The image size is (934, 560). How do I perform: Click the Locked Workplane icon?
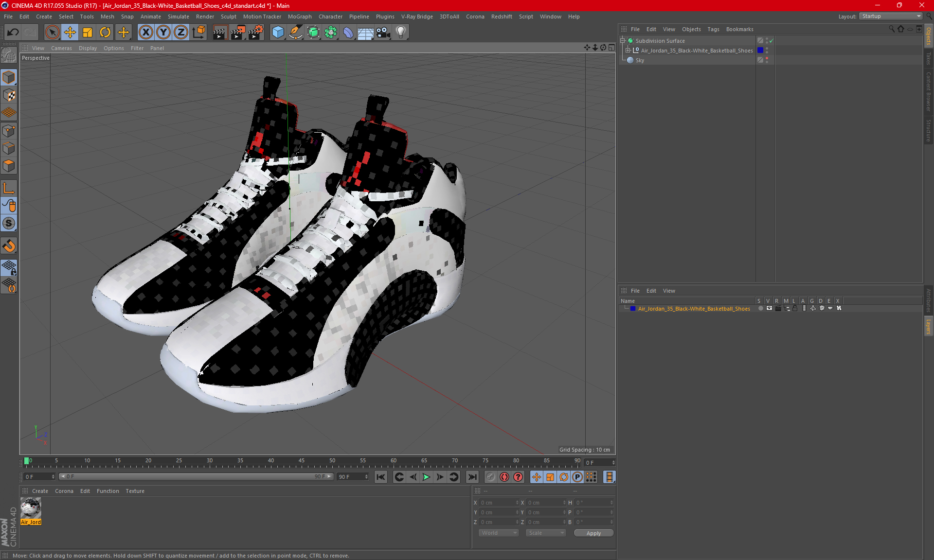9,268
